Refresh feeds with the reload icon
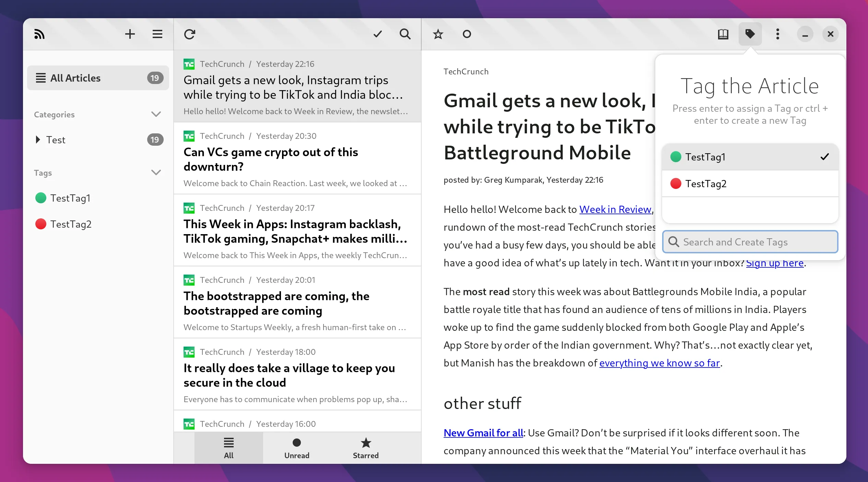 point(189,34)
